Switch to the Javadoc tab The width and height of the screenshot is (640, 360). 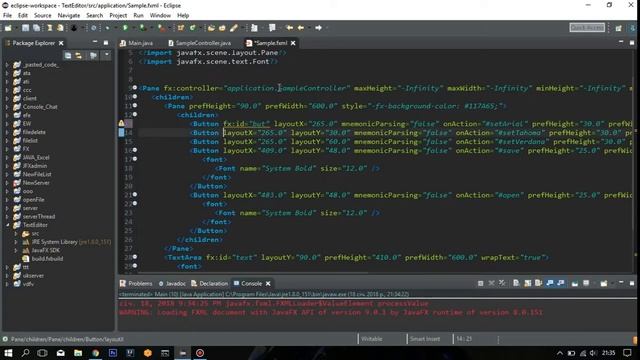pyautogui.click(x=172, y=283)
